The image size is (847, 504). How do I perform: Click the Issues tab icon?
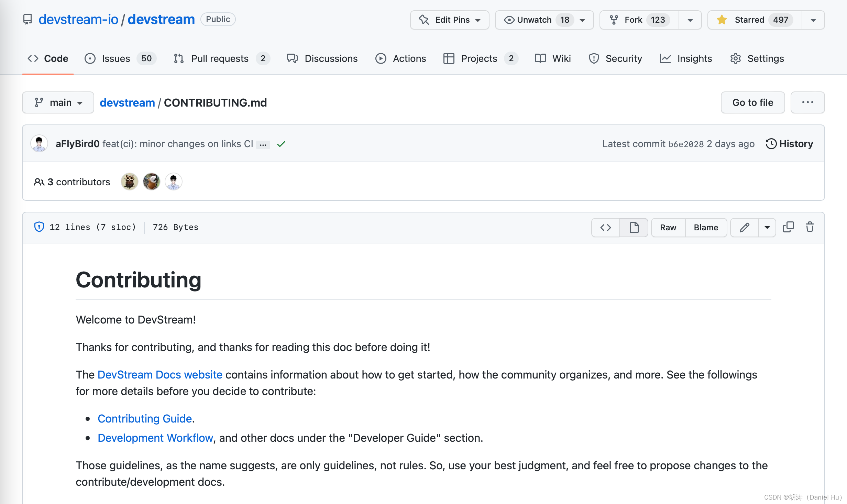point(90,58)
